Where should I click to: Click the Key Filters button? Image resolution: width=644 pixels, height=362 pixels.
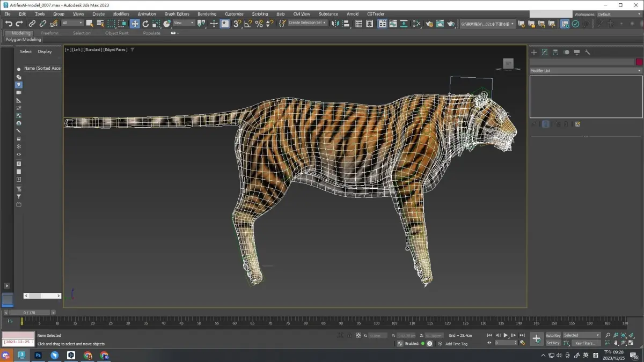[x=585, y=343]
